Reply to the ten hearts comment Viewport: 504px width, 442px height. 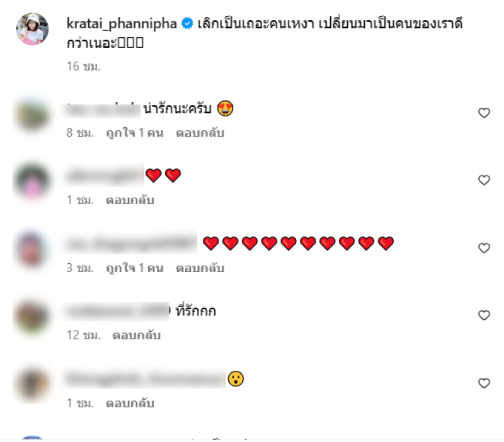(x=200, y=268)
